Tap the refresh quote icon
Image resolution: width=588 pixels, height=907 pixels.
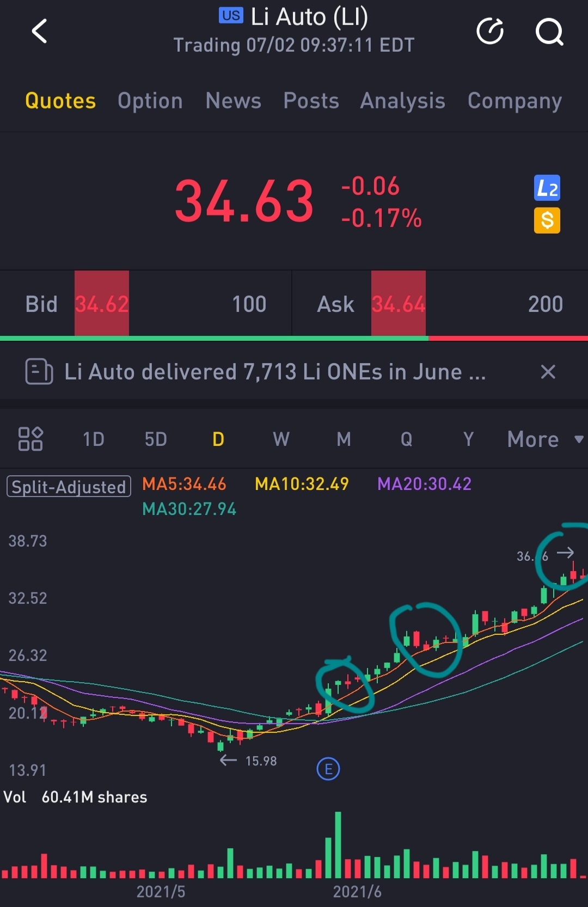click(x=490, y=31)
